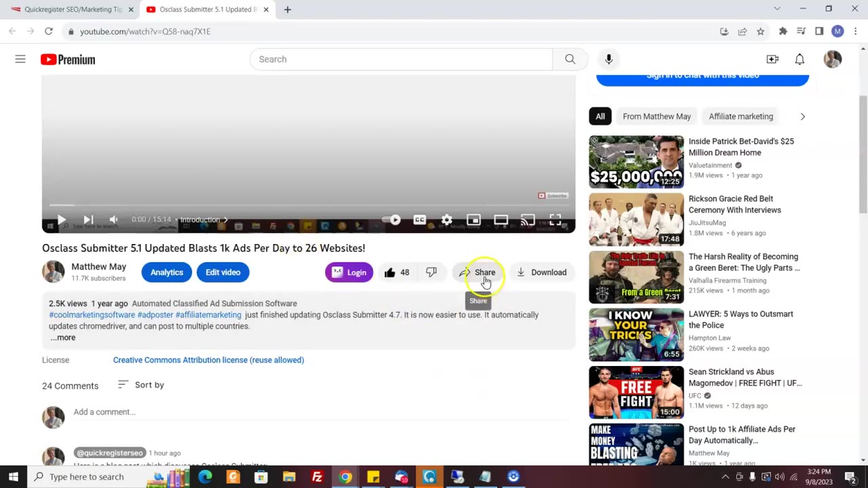This screenshot has width=868, height=488.
Task: Toggle the autoplay switch
Action: click(x=391, y=220)
